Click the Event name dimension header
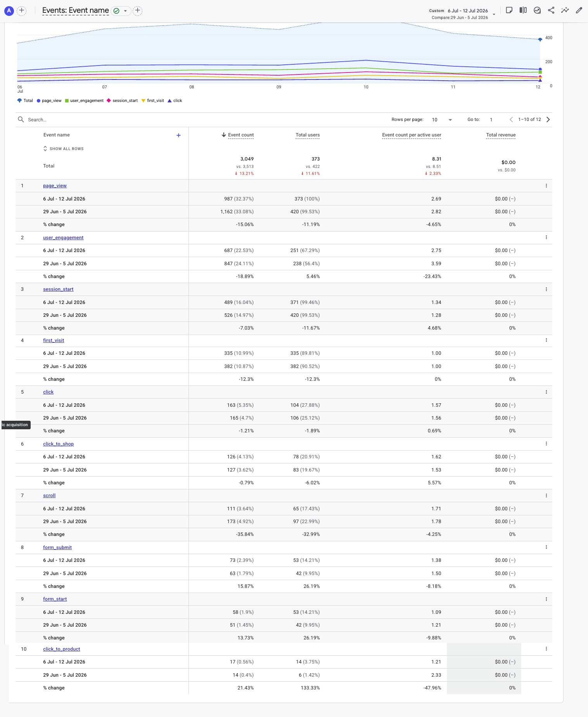The height and width of the screenshot is (717, 588). coord(57,135)
